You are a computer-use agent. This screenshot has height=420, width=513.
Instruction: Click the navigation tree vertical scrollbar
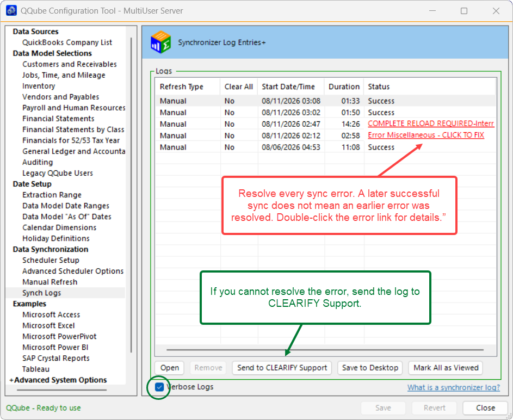point(131,195)
